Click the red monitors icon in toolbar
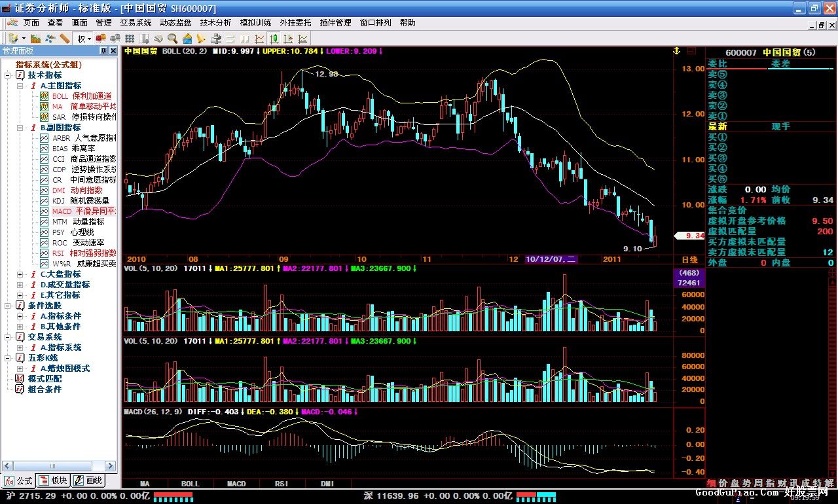 coord(100,39)
